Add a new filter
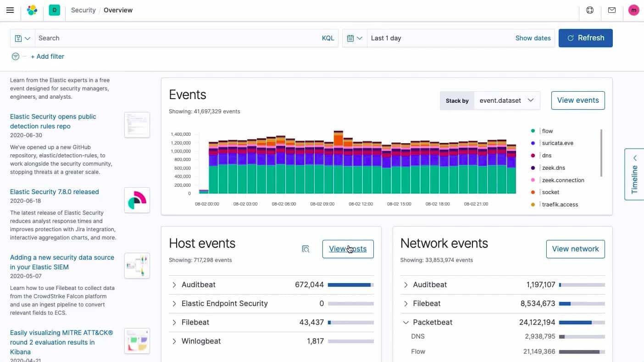This screenshot has width=644, height=362. 47,56
